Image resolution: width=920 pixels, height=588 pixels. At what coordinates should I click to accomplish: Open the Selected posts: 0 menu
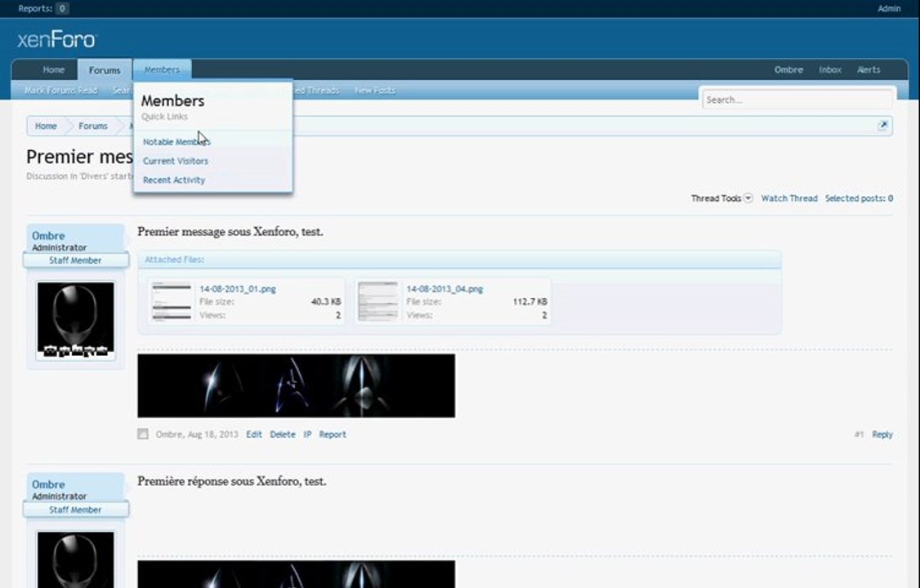pos(859,198)
